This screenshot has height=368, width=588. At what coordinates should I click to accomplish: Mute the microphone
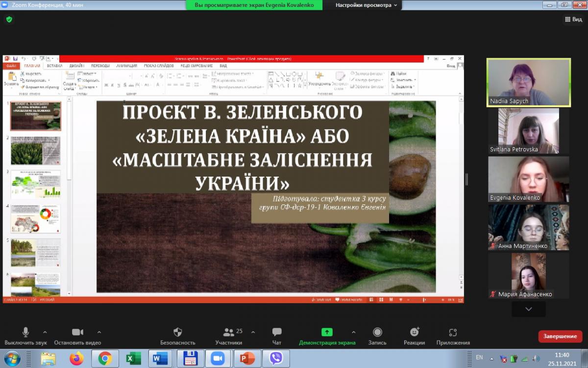[25, 333]
